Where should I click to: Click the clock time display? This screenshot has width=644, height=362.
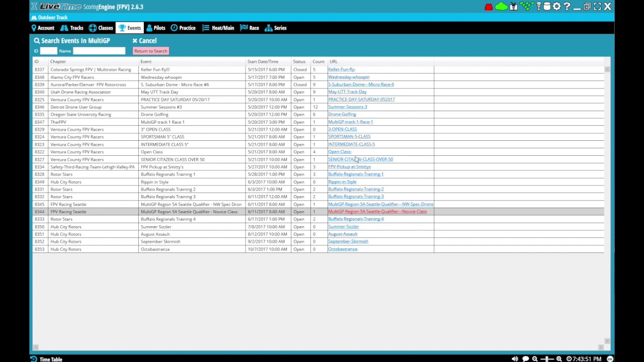[x=584, y=359]
